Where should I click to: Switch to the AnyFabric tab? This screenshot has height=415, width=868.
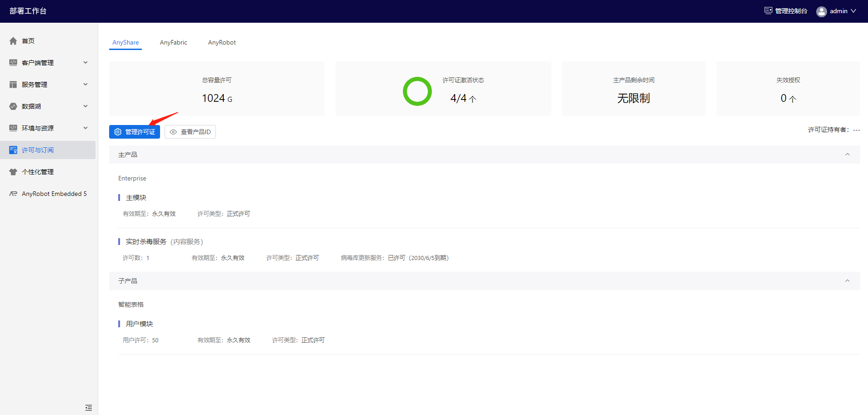click(173, 42)
